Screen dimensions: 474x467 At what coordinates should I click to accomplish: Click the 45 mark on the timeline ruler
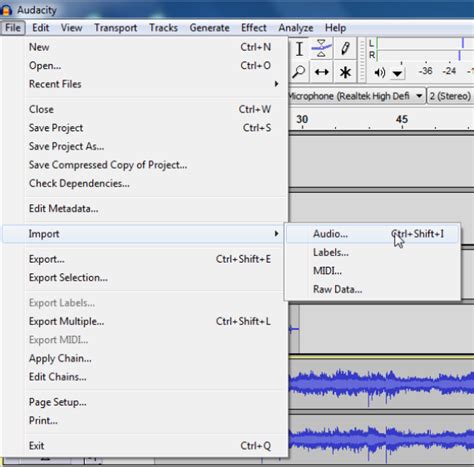[x=402, y=119]
